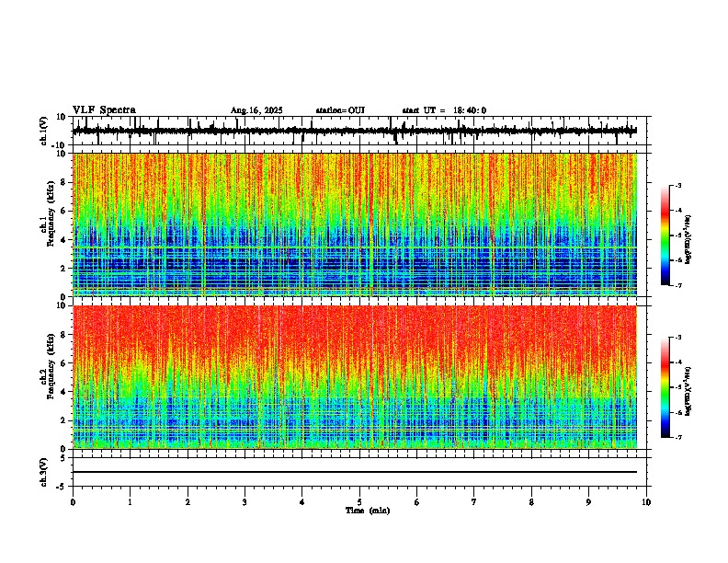Click the ch.3(V) axis label

point(43,472)
